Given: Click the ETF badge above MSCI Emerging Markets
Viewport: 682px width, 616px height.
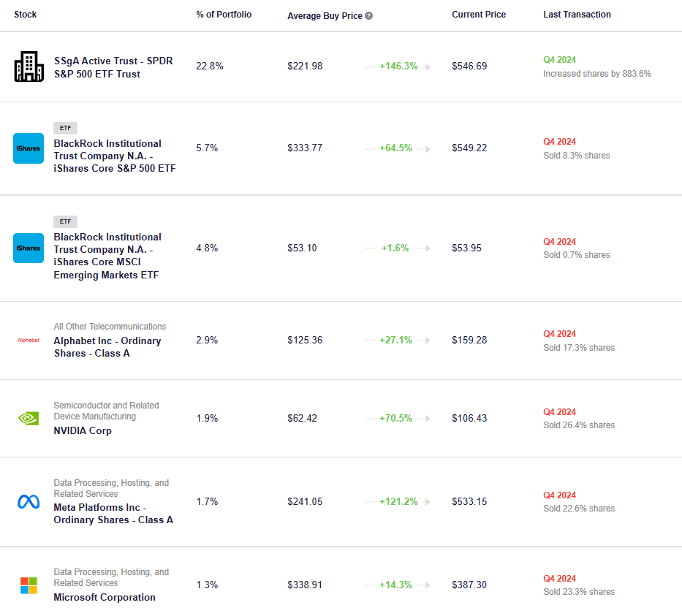Looking at the screenshot, I should click(65, 221).
